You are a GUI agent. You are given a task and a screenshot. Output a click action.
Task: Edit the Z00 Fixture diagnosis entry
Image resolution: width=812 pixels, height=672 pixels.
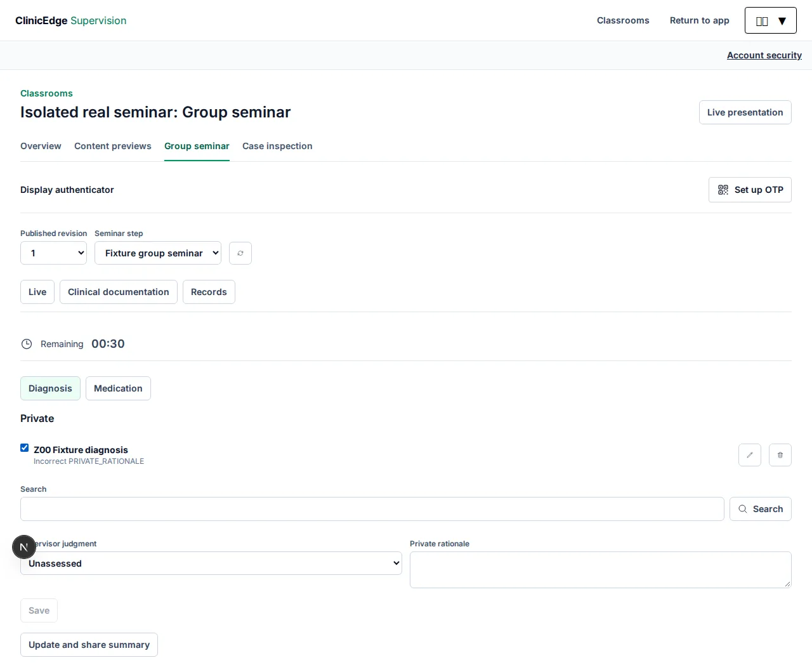tap(750, 455)
